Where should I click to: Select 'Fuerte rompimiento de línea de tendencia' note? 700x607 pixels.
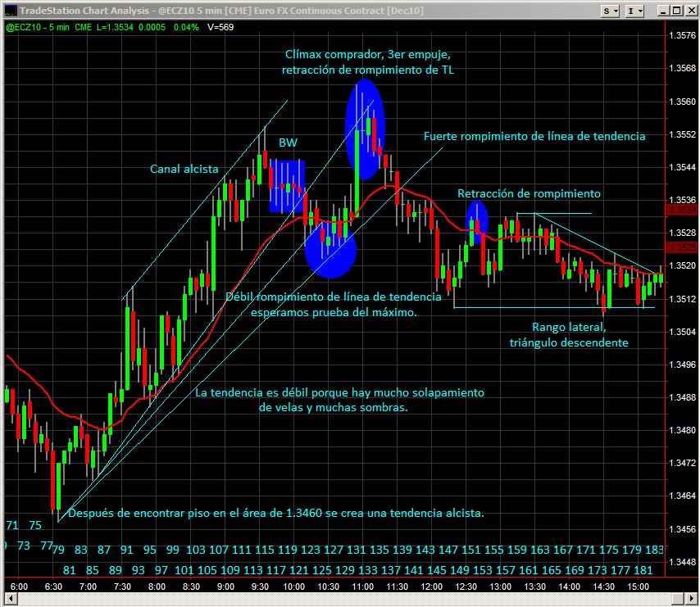(x=534, y=136)
